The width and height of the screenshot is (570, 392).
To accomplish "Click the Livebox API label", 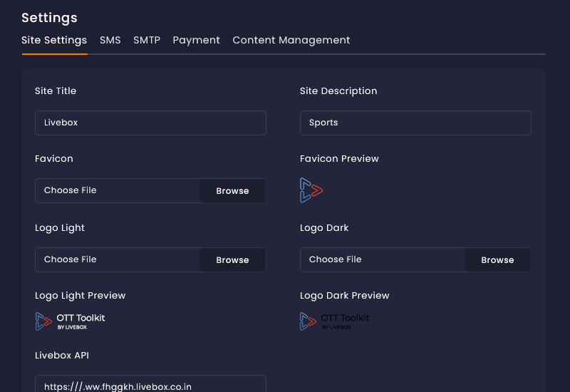I will point(62,355).
